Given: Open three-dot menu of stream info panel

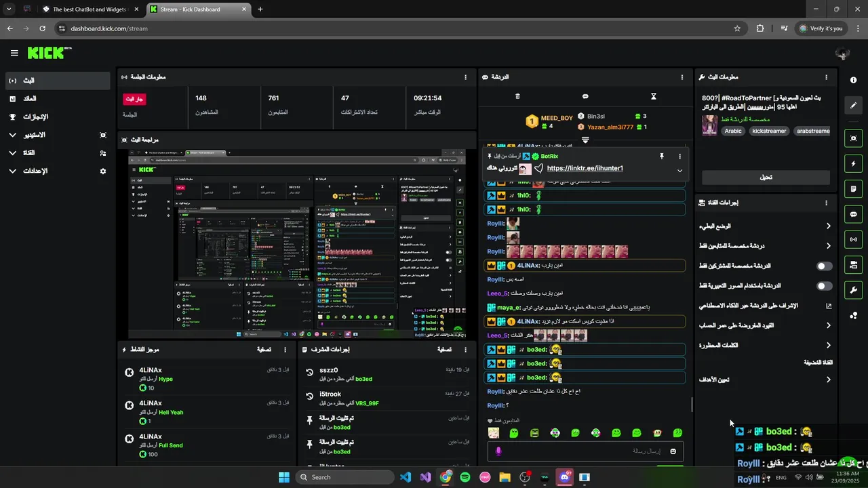Looking at the screenshot, I should (x=826, y=77).
